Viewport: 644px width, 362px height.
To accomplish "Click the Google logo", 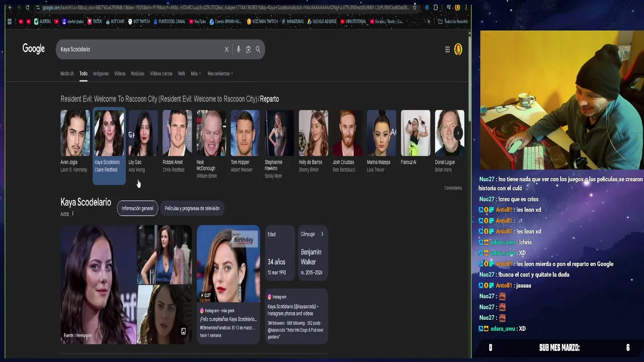I will pyautogui.click(x=34, y=49).
